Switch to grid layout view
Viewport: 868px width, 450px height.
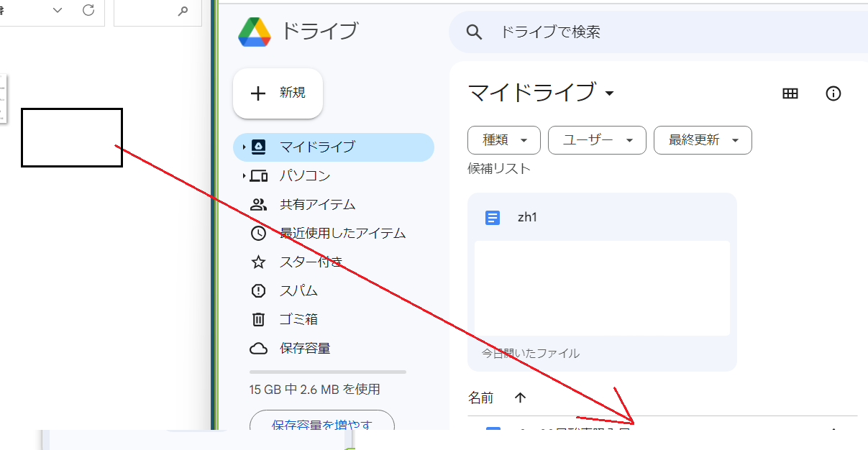790,93
